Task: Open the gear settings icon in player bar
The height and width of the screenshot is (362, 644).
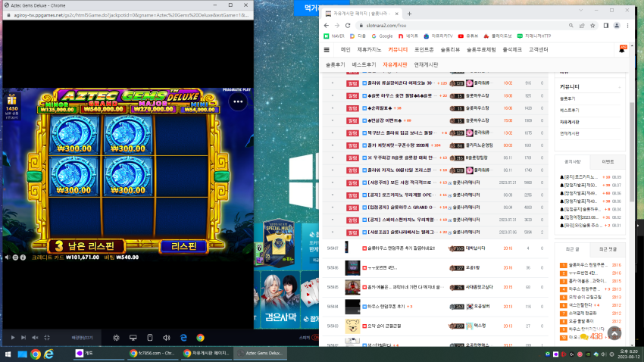Action: 116,337
